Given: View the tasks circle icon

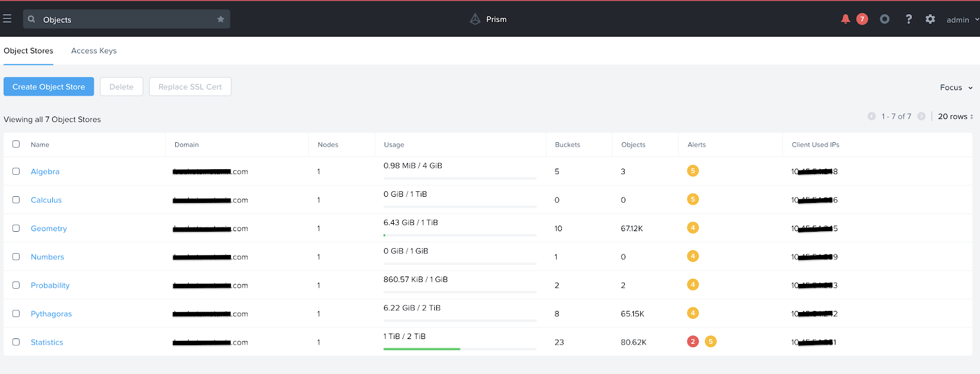Looking at the screenshot, I should 884,19.
